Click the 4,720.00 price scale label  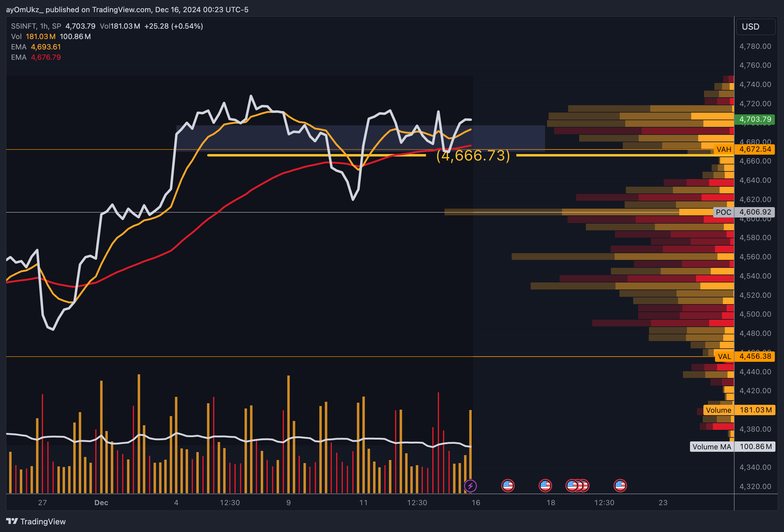click(755, 103)
